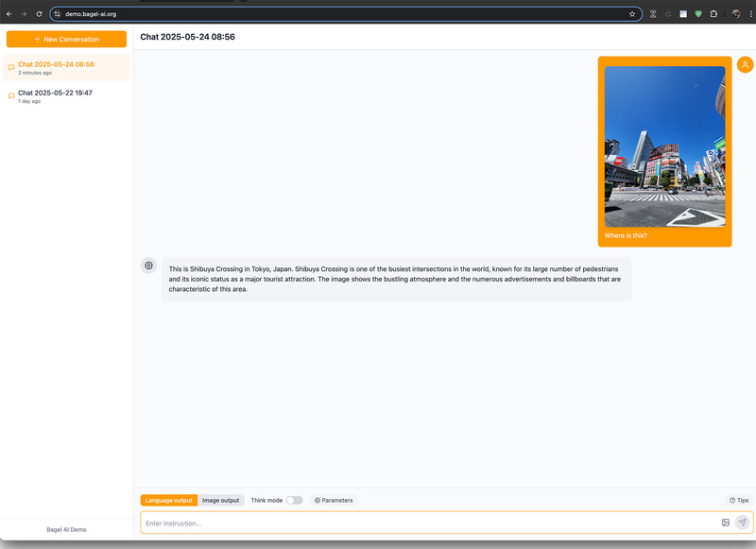Open the dimmed recycle-style extension icon

(x=668, y=14)
